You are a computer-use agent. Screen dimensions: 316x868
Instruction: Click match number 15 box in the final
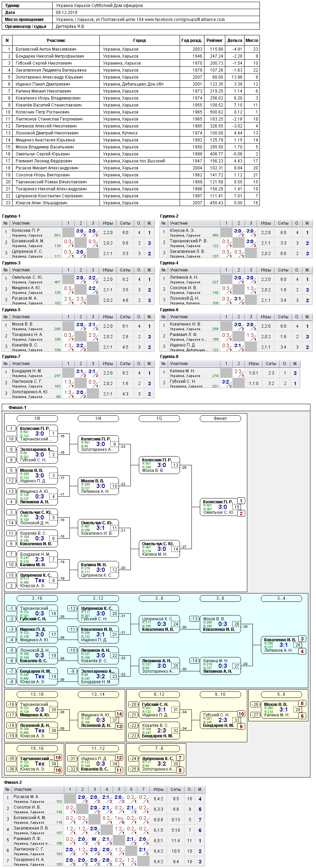click(237, 507)
